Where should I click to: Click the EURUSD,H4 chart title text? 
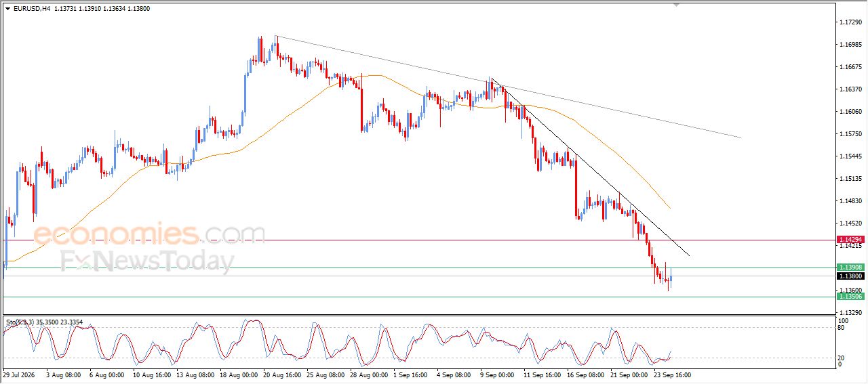pyautogui.click(x=31, y=9)
